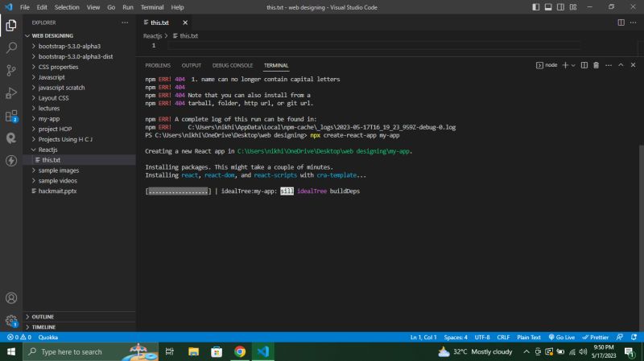The image size is (644, 361).
Task: Open the View menu
Action: point(93,7)
